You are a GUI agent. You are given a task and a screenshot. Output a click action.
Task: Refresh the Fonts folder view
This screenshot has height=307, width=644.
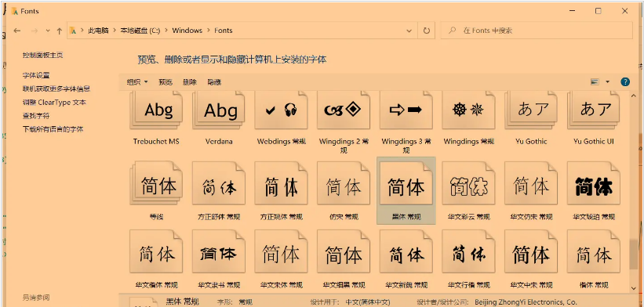(426, 31)
